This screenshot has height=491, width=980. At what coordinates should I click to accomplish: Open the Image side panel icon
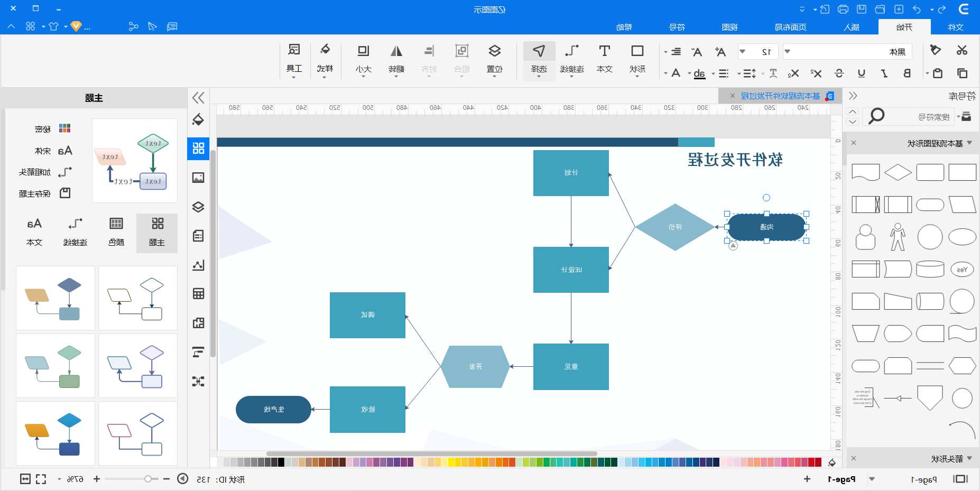(x=198, y=178)
